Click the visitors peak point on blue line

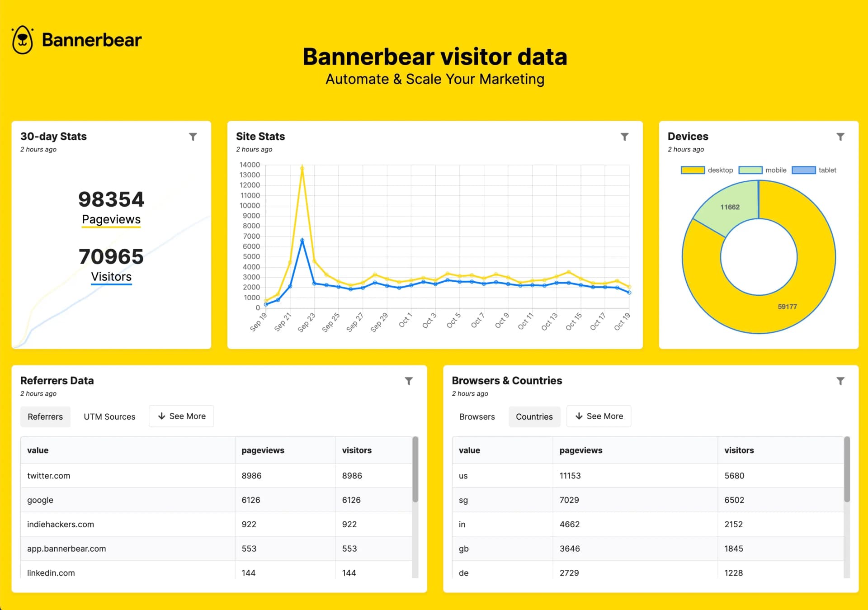[x=302, y=241]
